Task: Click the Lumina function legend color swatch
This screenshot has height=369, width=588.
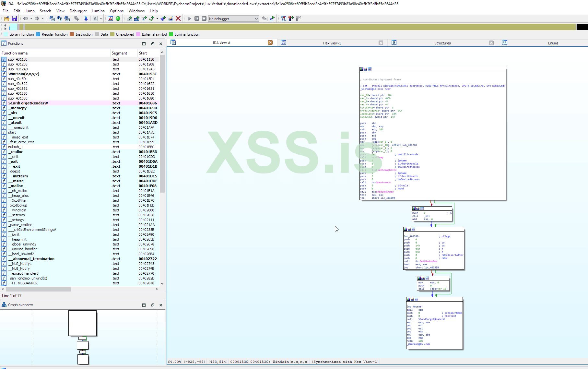Action: tap(171, 34)
